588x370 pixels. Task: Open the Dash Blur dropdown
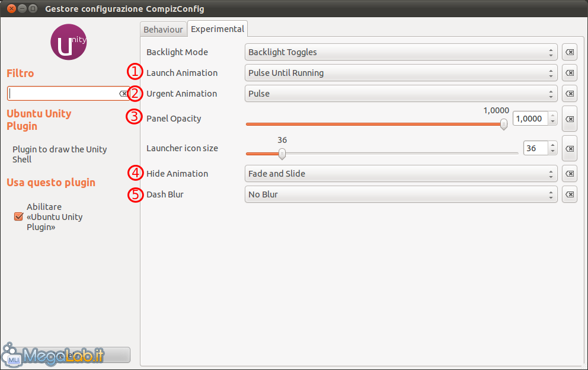point(401,194)
